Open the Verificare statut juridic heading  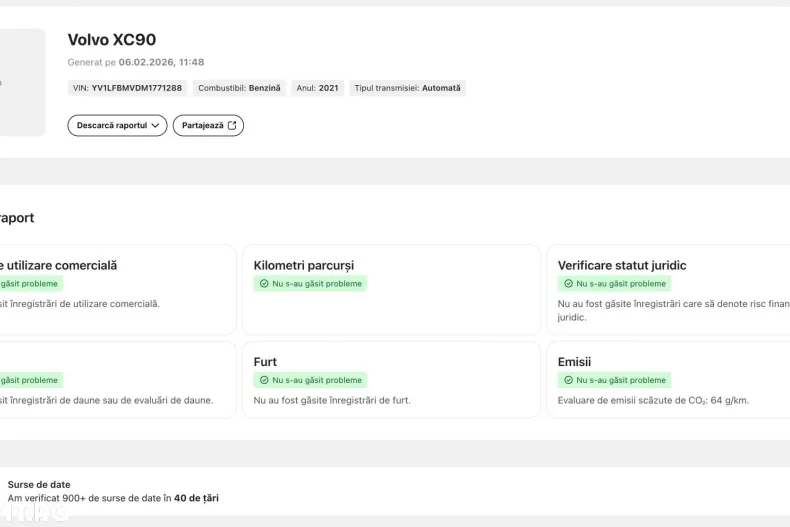coord(621,265)
